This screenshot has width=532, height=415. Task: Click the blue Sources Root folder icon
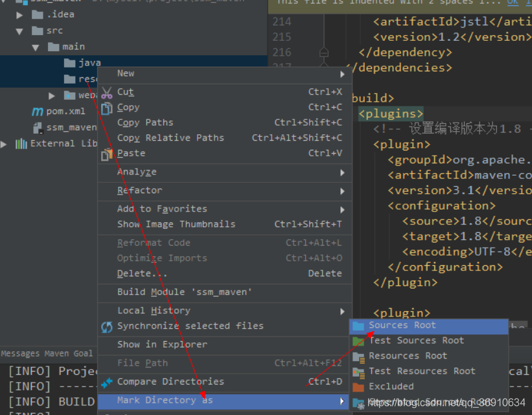[x=358, y=326]
